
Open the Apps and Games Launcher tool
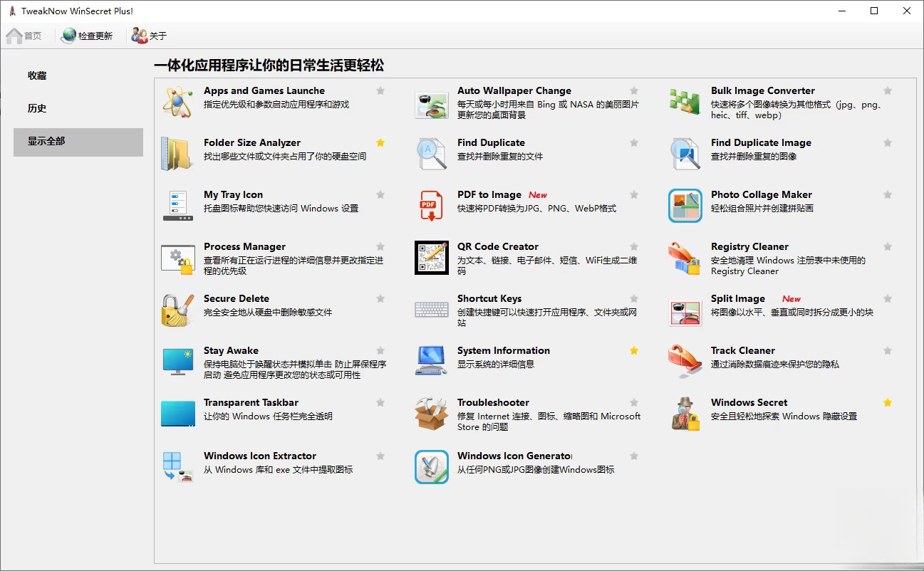tap(264, 90)
